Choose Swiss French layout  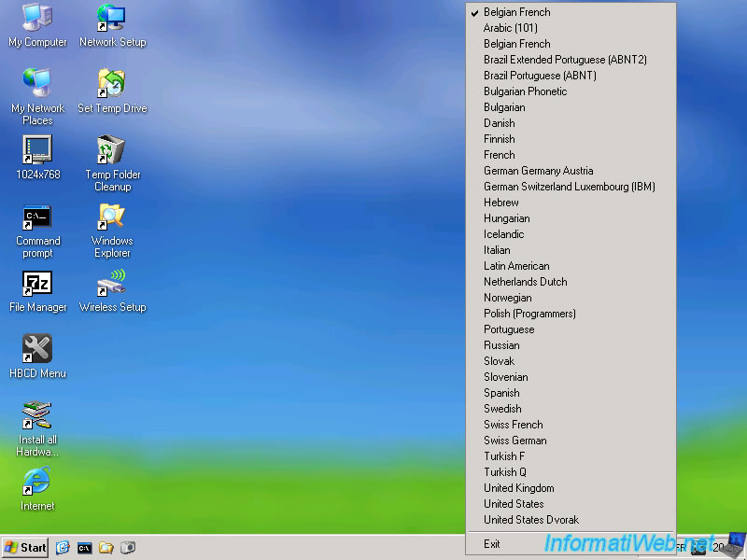point(571,425)
